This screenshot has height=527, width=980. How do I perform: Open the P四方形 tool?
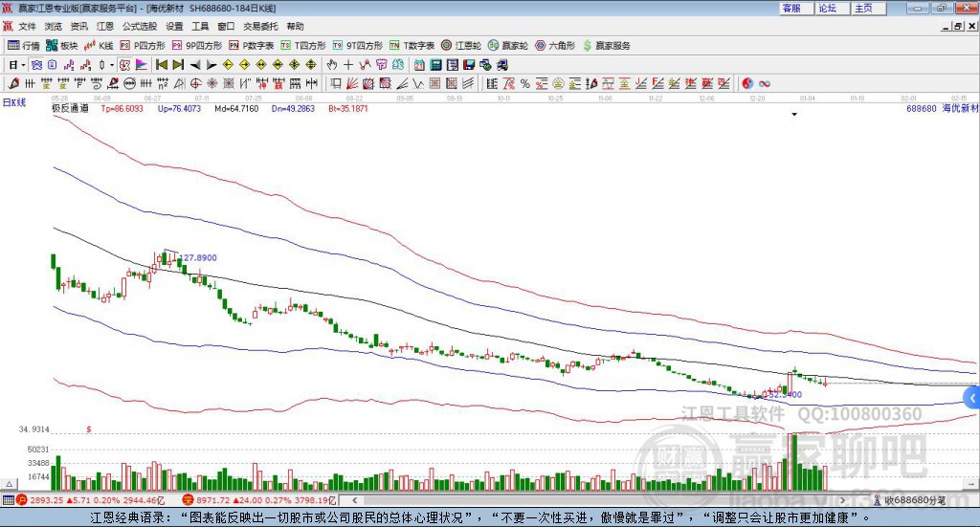143,46
